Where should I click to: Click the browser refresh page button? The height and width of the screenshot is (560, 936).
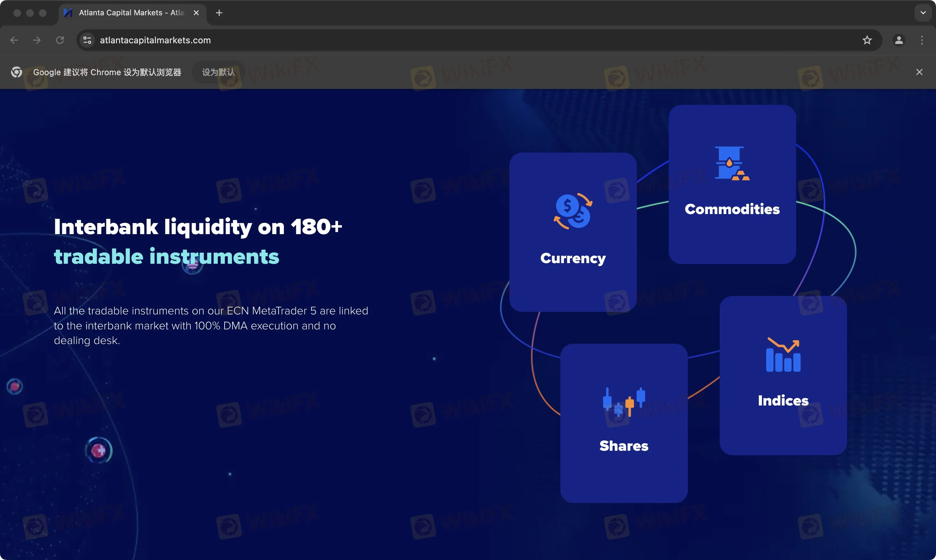click(60, 40)
